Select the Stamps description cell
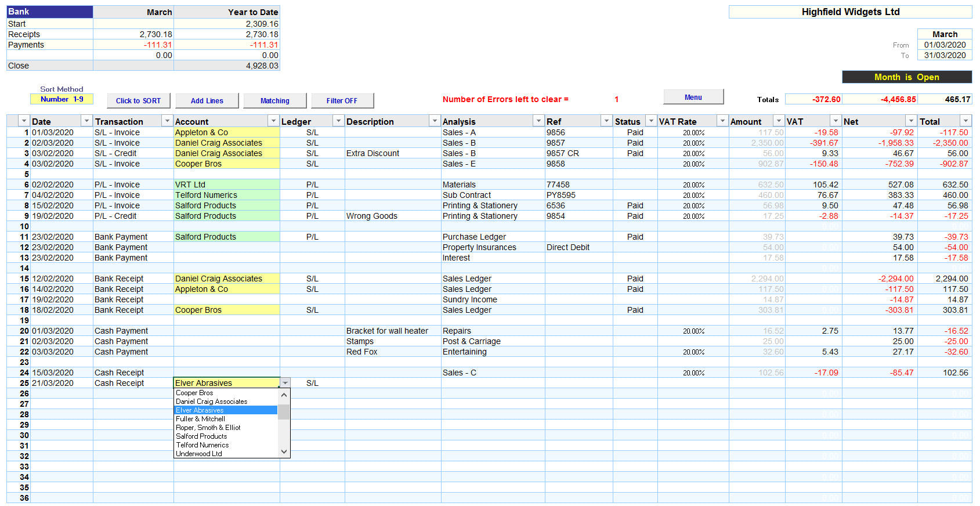Screen dimensions: 980x506 coord(393,341)
